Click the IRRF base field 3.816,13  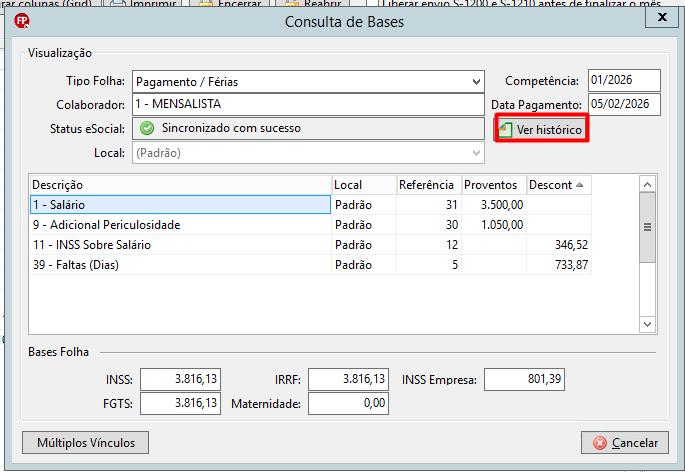pyautogui.click(x=348, y=379)
